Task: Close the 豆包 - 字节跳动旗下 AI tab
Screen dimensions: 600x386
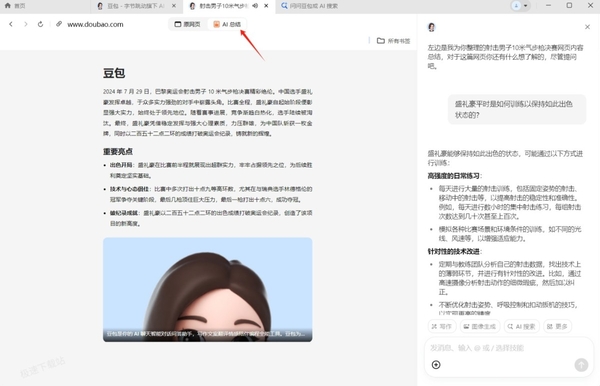Action: (174, 6)
